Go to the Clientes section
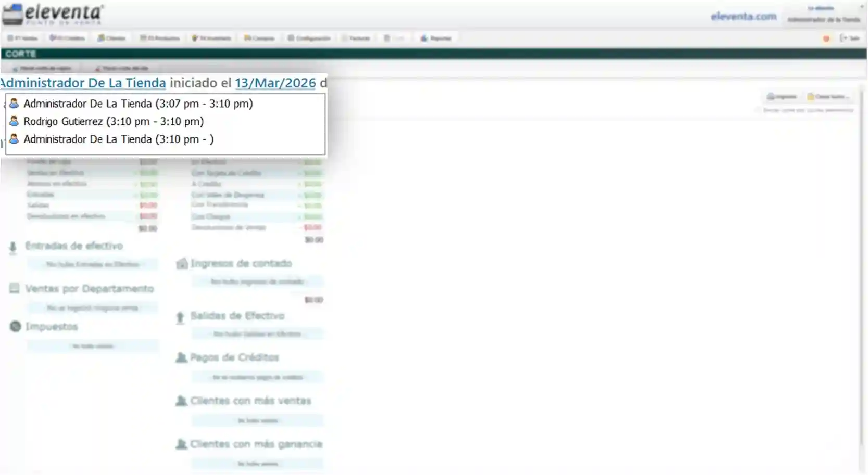Viewport: 868px width, 475px height. pos(111,38)
